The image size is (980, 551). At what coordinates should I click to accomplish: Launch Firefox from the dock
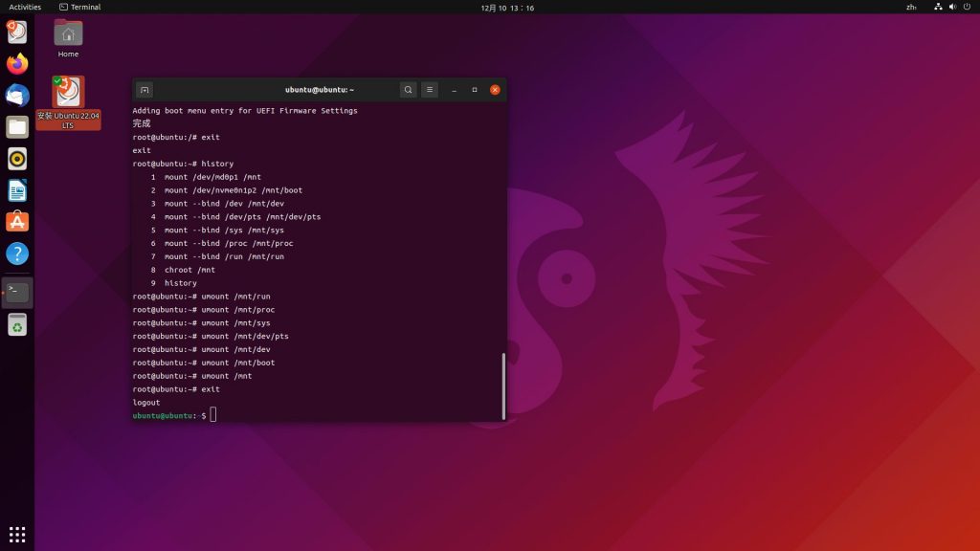coord(17,64)
